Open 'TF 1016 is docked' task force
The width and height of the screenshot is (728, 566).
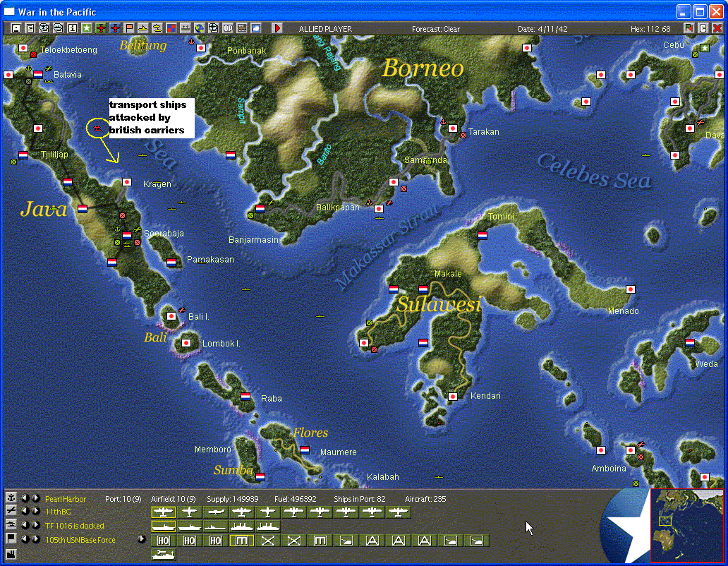74,526
